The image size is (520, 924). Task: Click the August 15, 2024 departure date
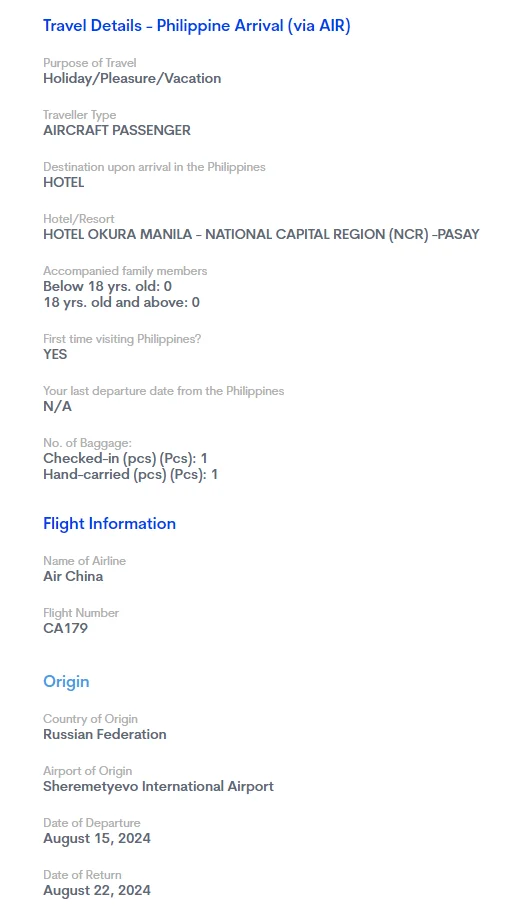click(x=97, y=838)
